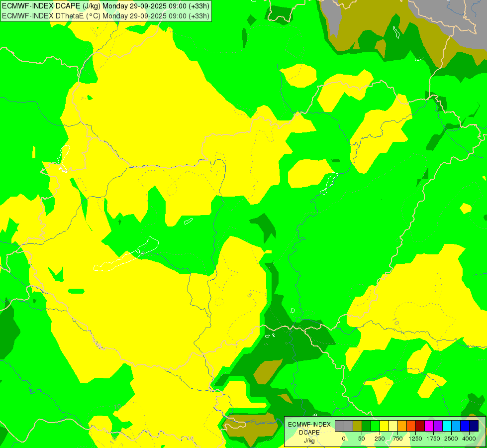This screenshot has height=448, width=487.
Task: Click the dark green legend swatch
Action: 367,426
